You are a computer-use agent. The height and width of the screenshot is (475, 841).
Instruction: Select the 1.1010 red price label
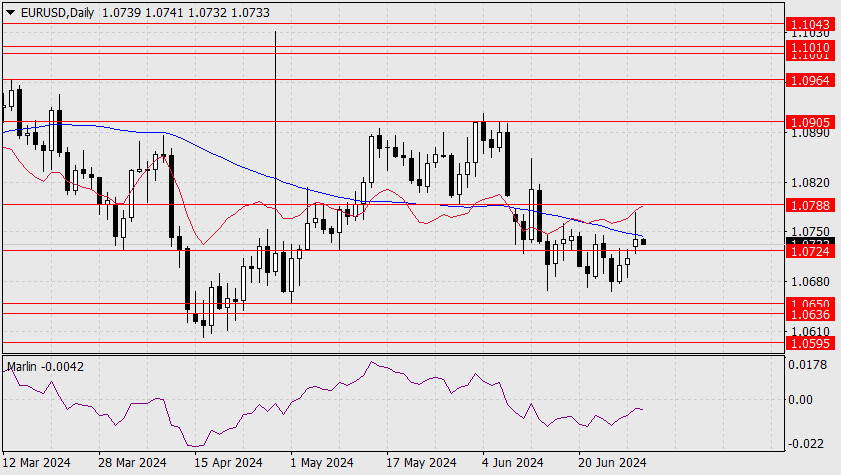click(x=810, y=47)
